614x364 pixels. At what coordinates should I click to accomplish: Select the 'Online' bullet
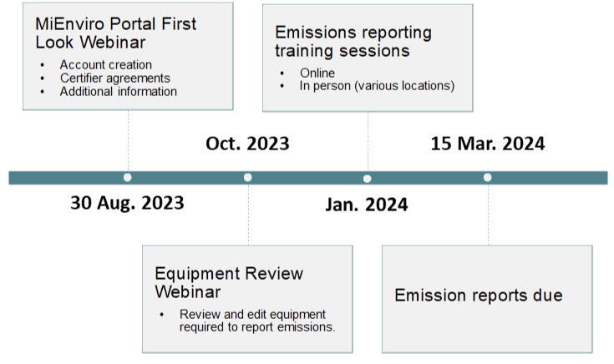(317, 73)
